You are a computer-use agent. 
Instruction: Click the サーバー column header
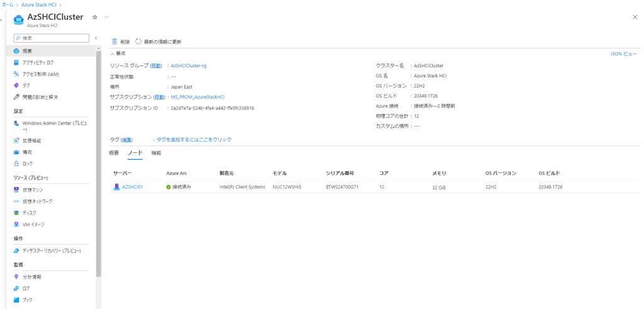(x=123, y=174)
